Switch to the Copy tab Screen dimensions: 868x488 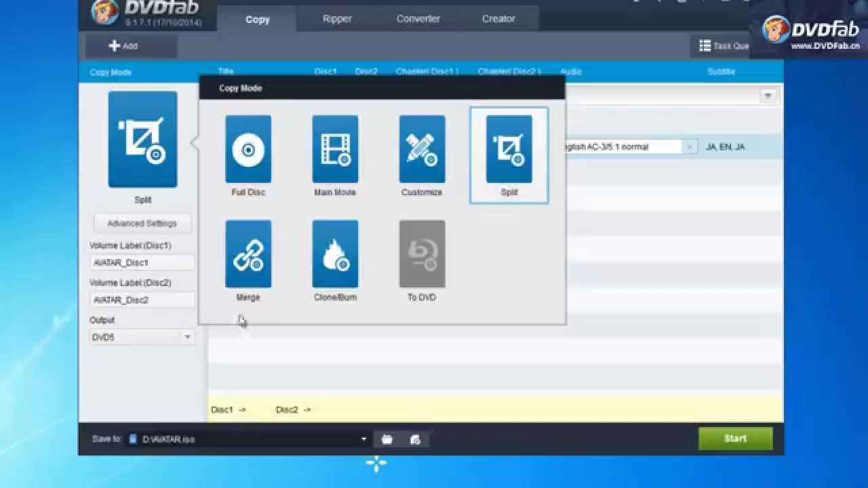coord(258,20)
